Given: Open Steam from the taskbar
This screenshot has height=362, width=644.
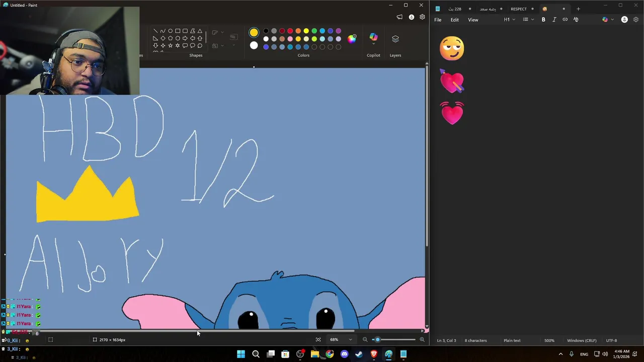Looking at the screenshot, I should coord(359,354).
